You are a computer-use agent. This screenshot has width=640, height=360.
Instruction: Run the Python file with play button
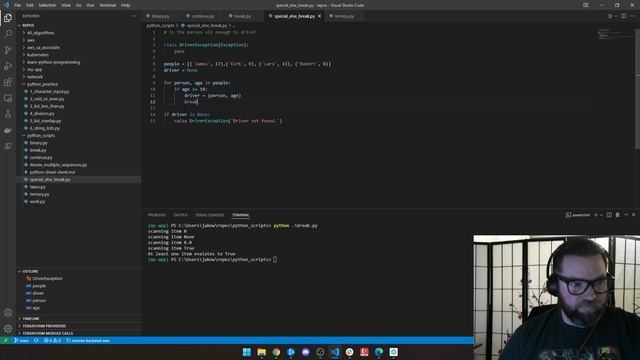(x=610, y=16)
